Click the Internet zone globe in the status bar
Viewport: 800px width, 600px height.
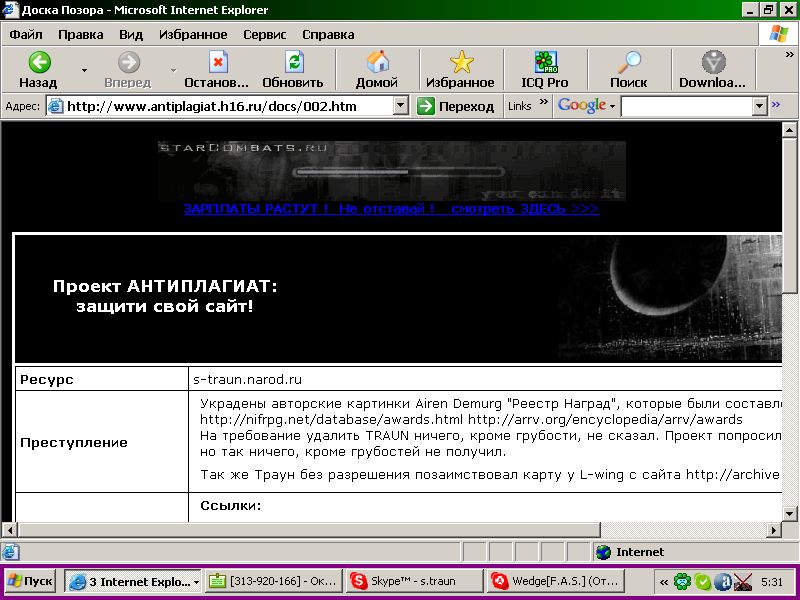click(x=604, y=552)
